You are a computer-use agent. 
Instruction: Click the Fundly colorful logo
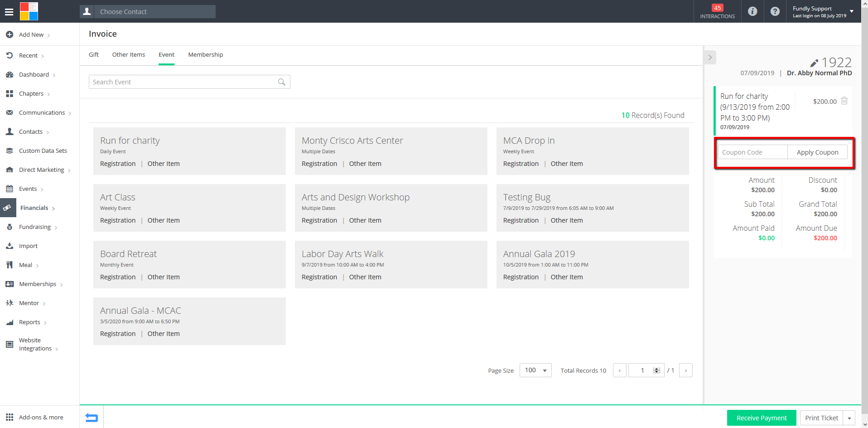29,11
